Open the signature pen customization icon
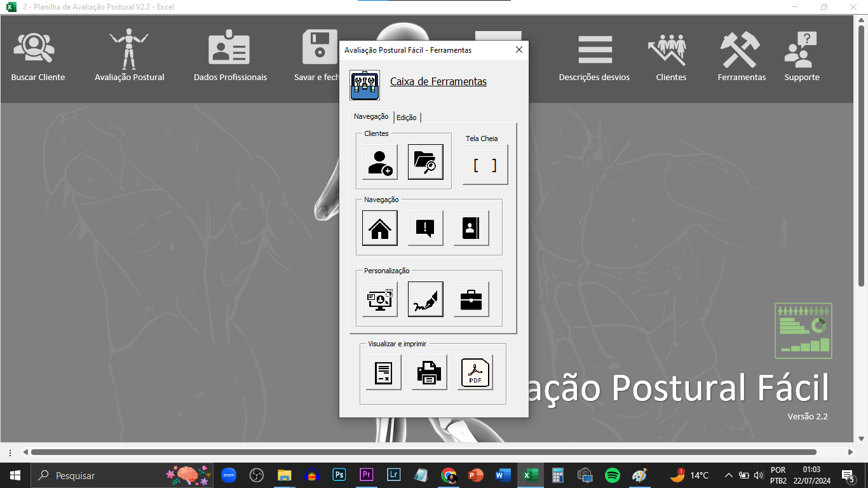This screenshot has height=488, width=868. tap(425, 299)
